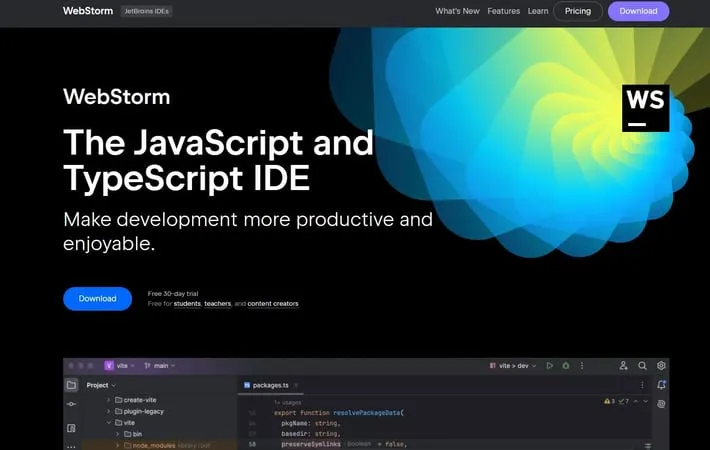Follow the students link
Image resolution: width=710 pixels, height=450 pixels.
coord(187,304)
